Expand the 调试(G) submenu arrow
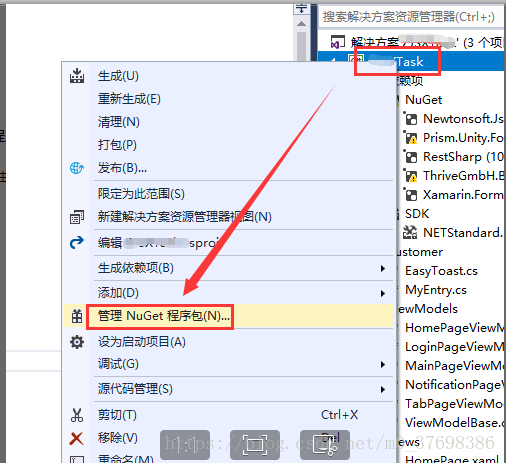 (x=383, y=365)
